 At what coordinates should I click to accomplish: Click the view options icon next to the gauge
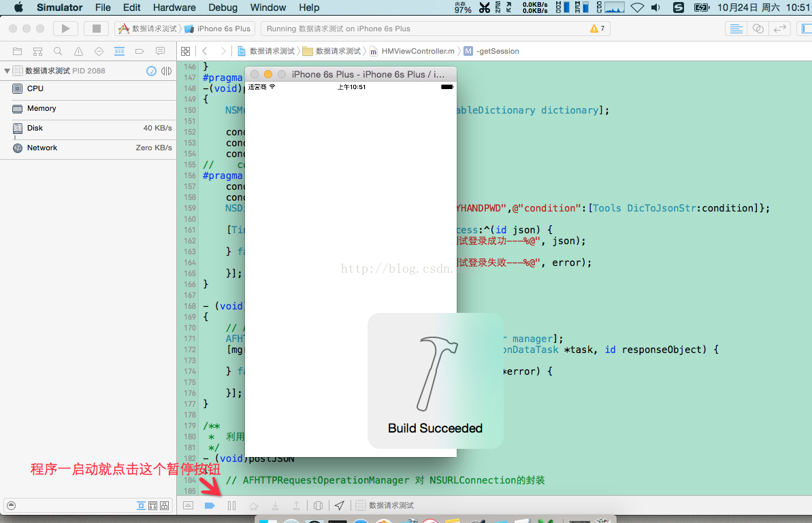166,71
